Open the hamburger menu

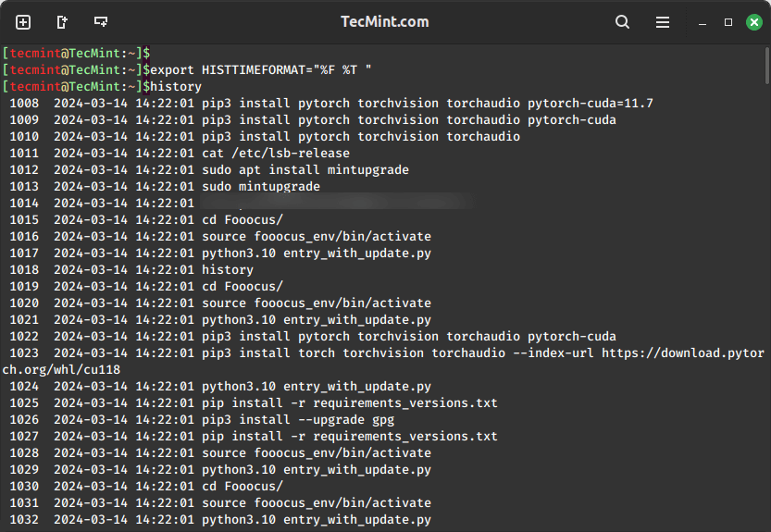(663, 22)
